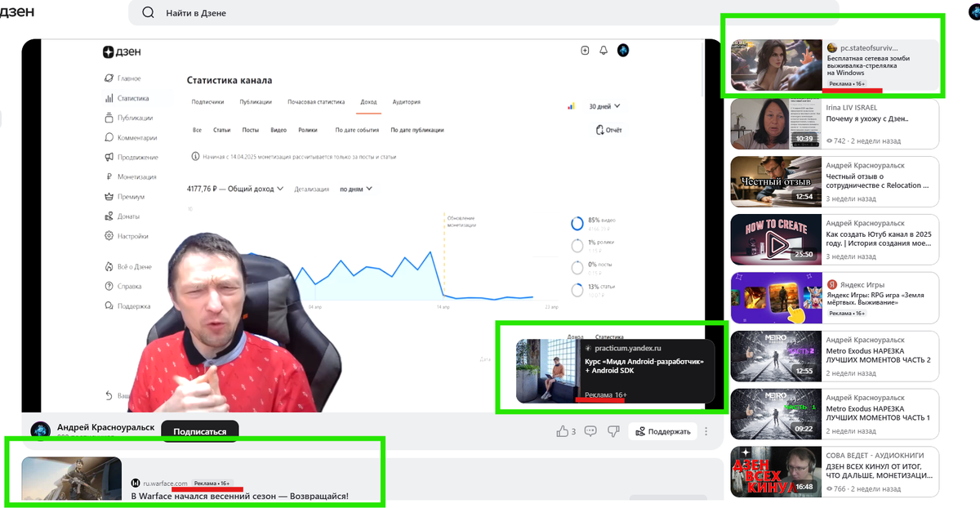Dislike the video with thumbs-down icon

[613, 431]
